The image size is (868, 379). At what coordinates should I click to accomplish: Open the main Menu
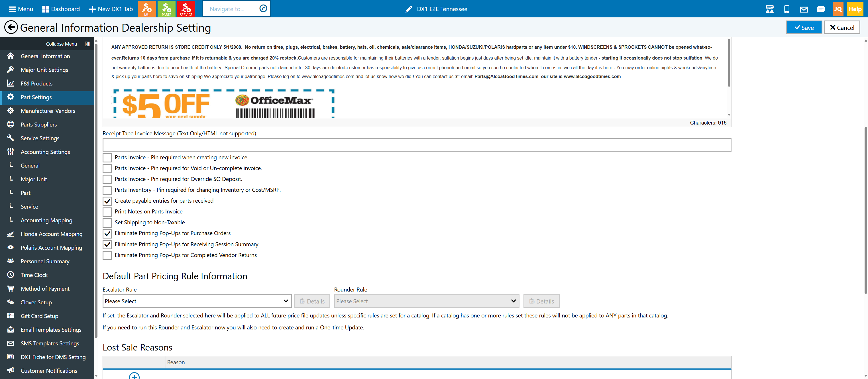click(x=21, y=9)
